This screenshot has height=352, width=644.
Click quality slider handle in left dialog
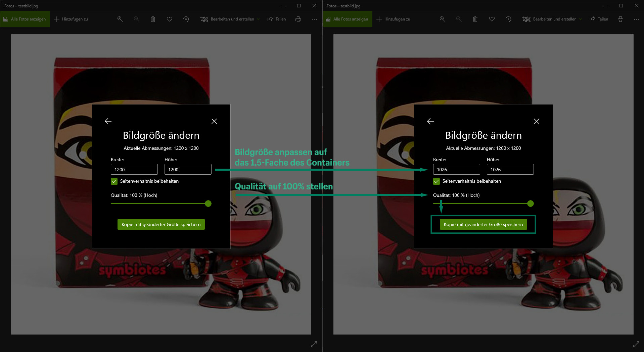coord(208,204)
